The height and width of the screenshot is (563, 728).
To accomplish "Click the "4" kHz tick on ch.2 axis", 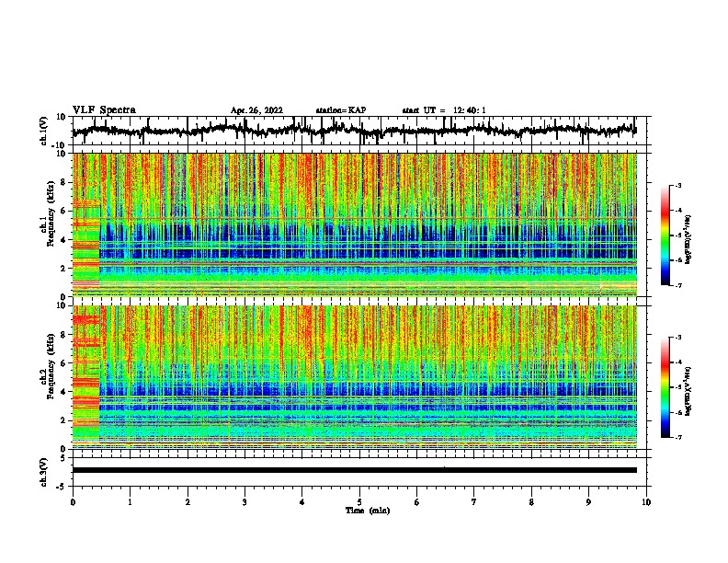I will click(64, 392).
